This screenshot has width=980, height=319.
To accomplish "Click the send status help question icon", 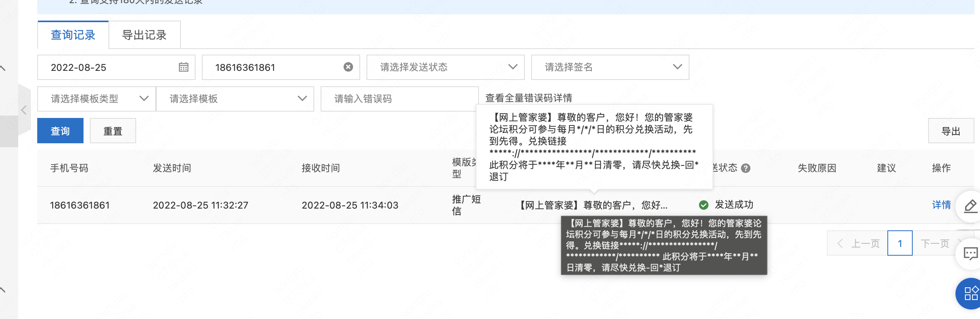I will (746, 168).
